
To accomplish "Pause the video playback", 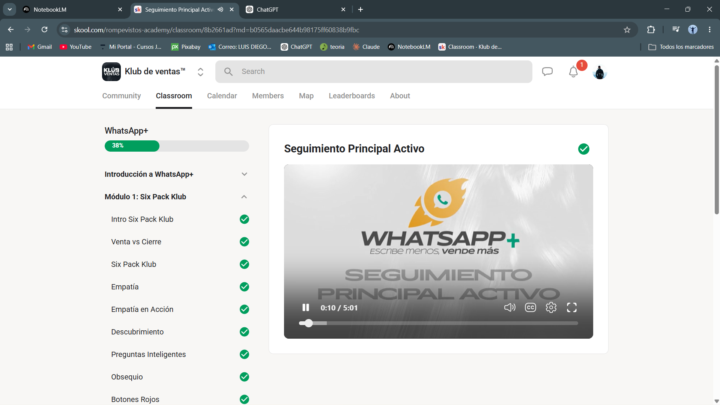I will pos(305,308).
